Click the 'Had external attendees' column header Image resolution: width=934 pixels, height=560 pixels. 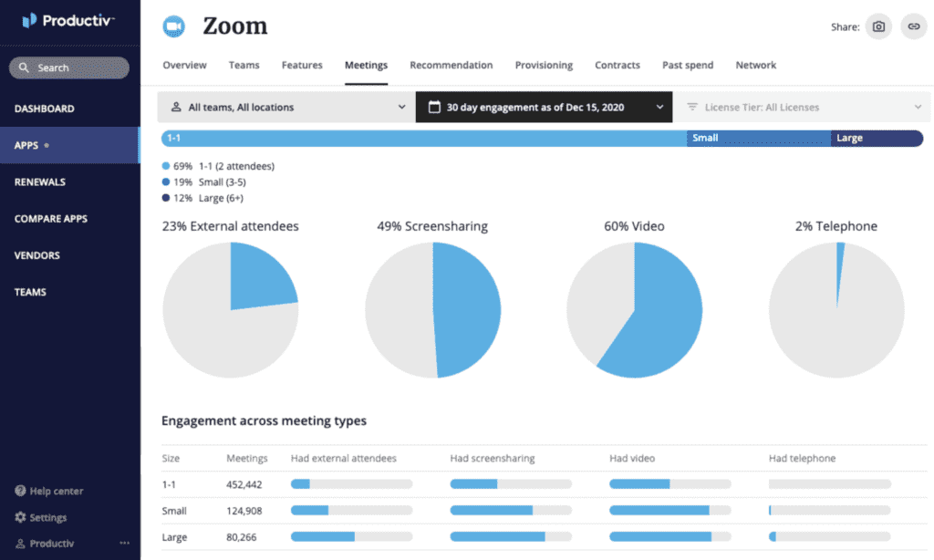[x=344, y=458]
